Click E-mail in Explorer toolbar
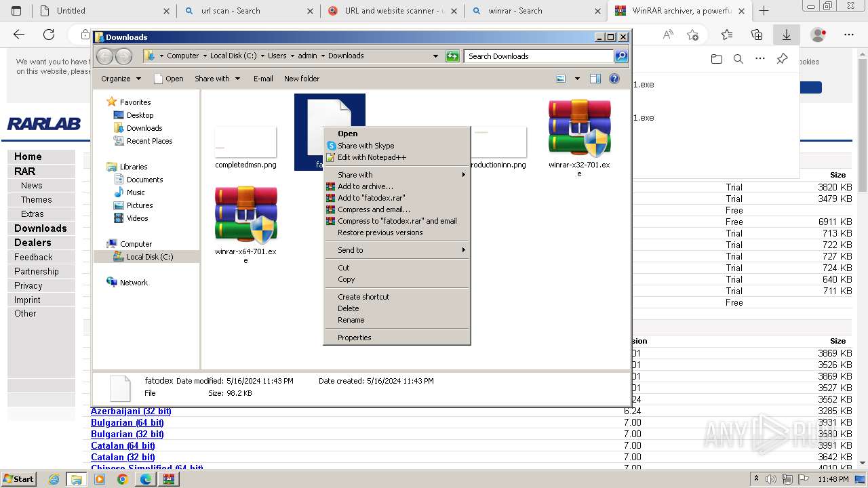 [263, 79]
